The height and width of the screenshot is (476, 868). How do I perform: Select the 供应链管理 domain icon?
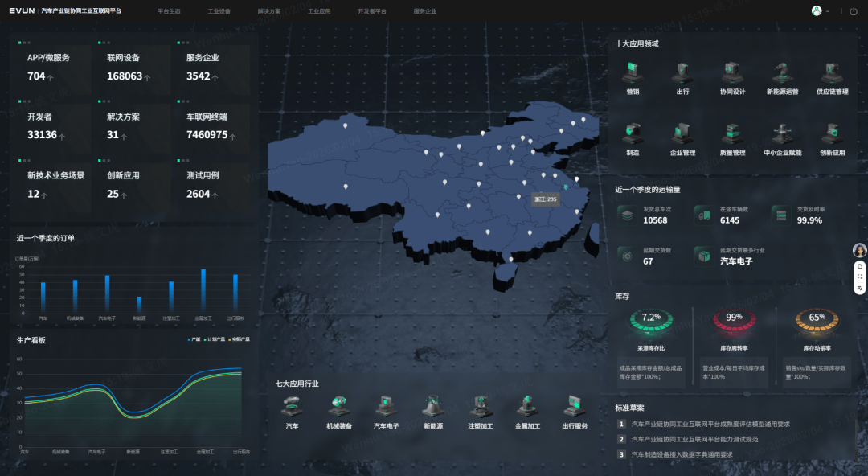click(x=832, y=75)
